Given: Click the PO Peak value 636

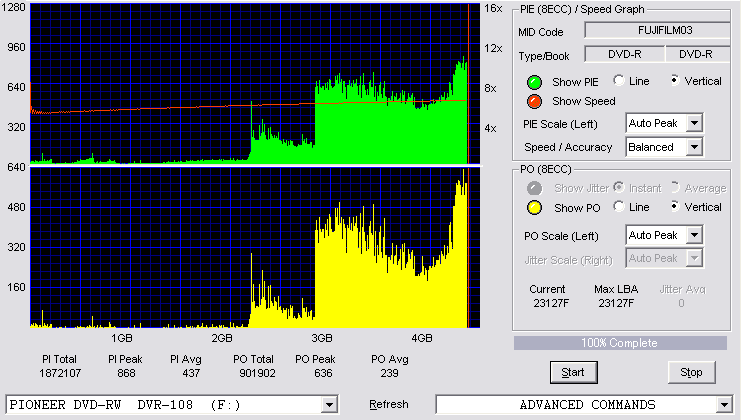Looking at the screenshot, I should pyautogui.click(x=323, y=373).
